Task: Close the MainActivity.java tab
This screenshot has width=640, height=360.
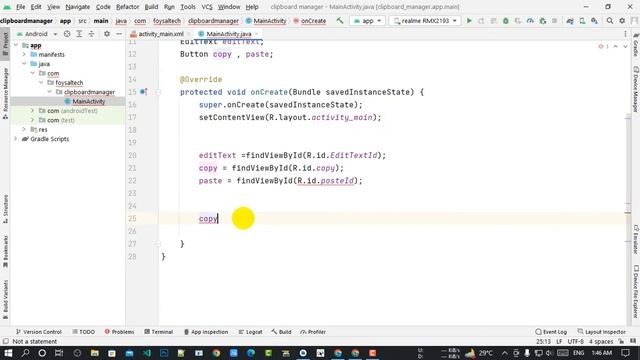Action: (x=256, y=34)
